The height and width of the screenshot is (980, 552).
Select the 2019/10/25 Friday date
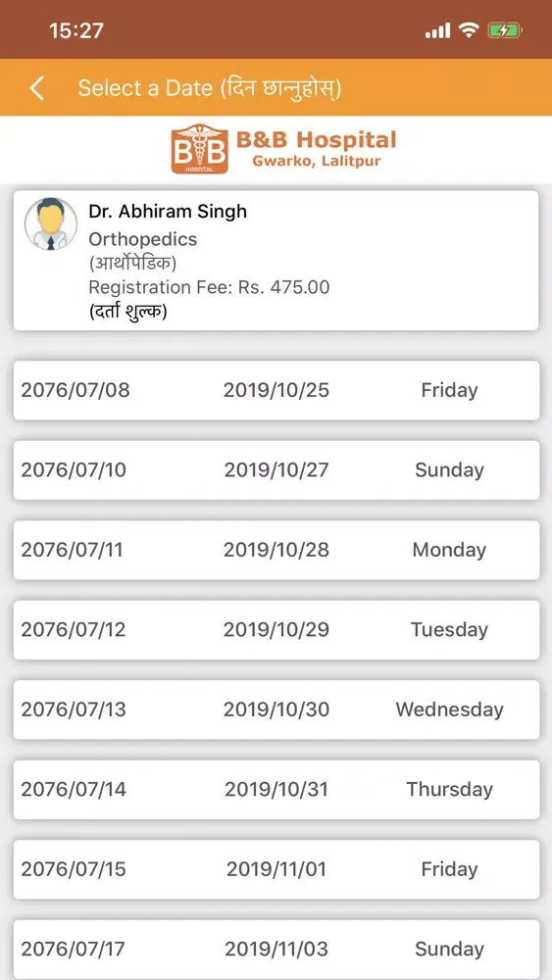[x=276, y=390]
